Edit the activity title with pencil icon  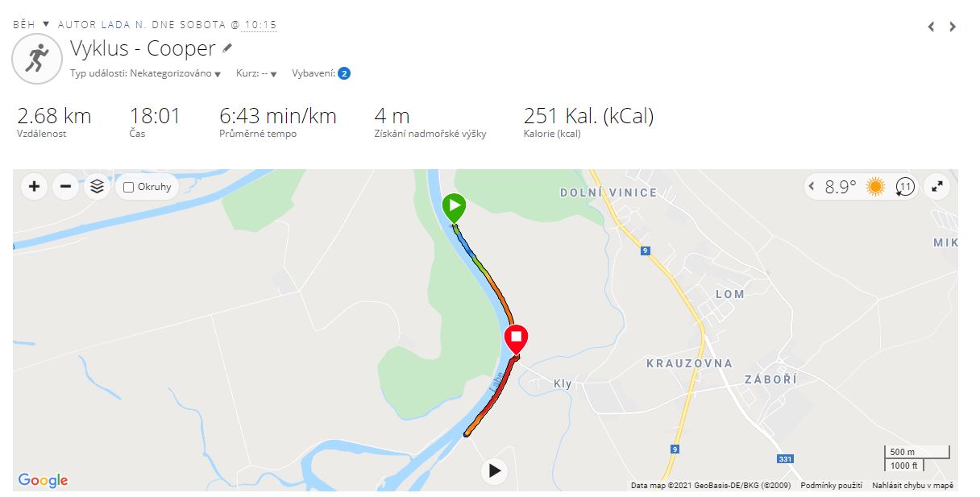(x=227, y=48)
